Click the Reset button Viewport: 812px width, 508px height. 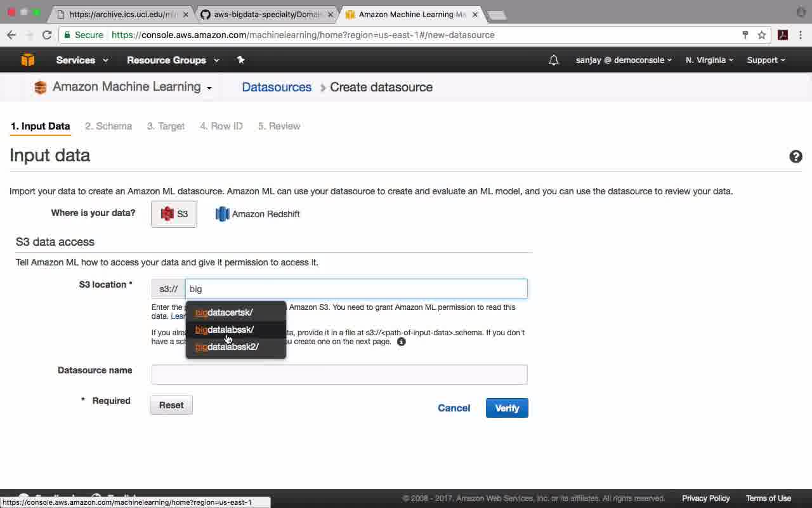[x=171, y=405]
